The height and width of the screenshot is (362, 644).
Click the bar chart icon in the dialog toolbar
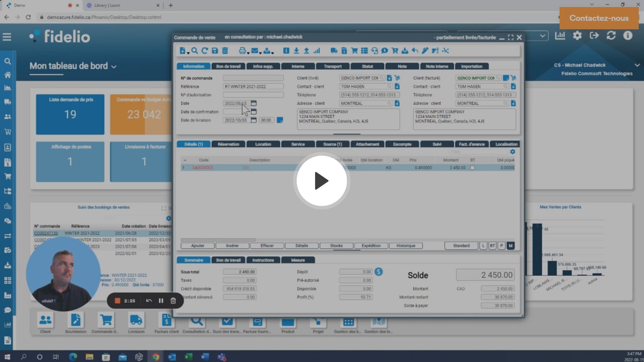[316, 51]
